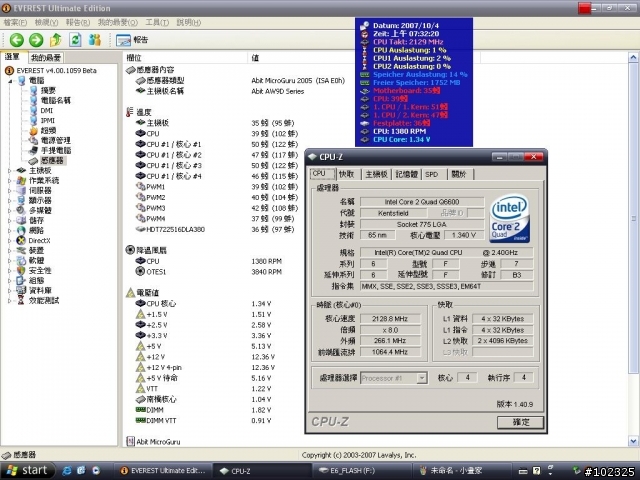Switch to the 記憶體 memory tab in CPU-Z
The height and width of the screenshot is (480, 640).
click(x=407, y=174)
